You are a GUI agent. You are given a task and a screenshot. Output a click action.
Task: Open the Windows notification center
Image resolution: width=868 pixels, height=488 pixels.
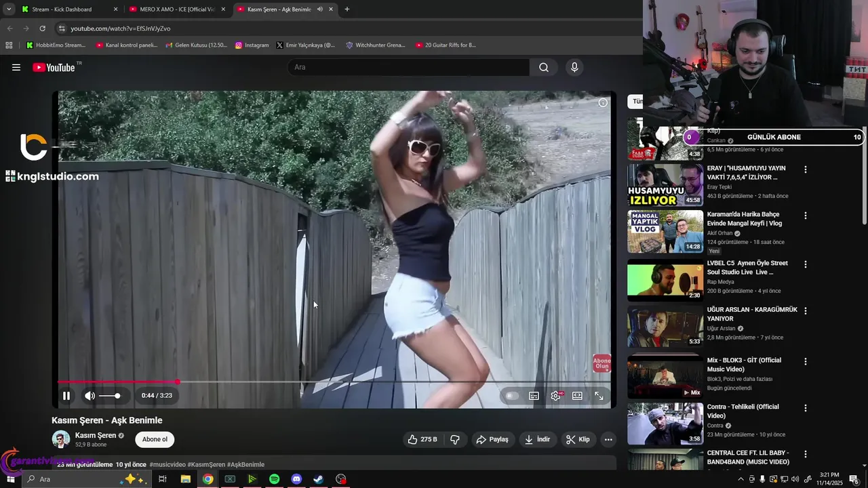click(854, 479)
